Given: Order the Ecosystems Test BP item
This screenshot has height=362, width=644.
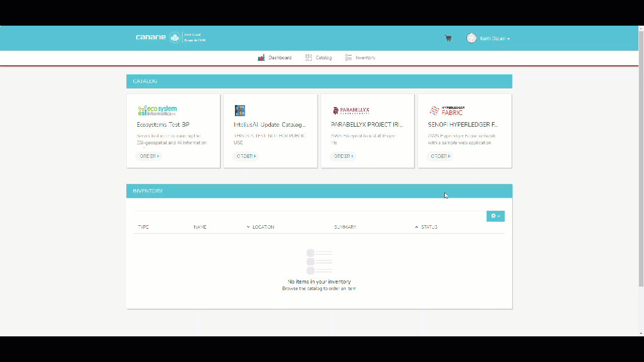Looking at the screenshot, I should (149, 156).
